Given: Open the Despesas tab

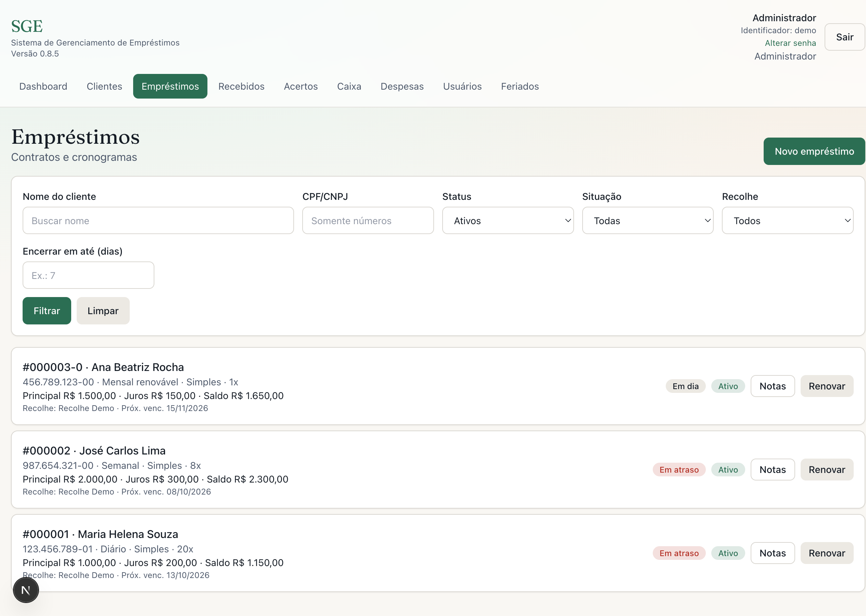Looking at the screenshot, I should pyautogui.click(x=402, y=87).
